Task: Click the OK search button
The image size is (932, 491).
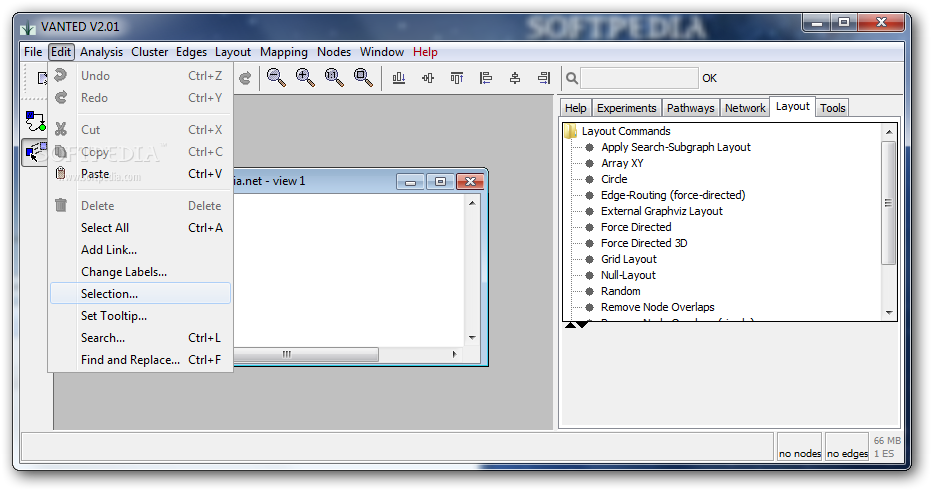Action: tap(710, 78)
